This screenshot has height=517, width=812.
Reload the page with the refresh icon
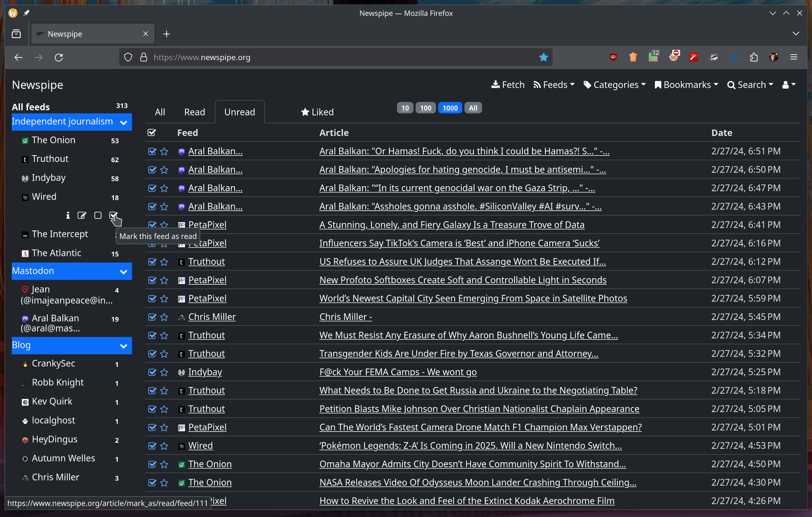tap(59, 57)
